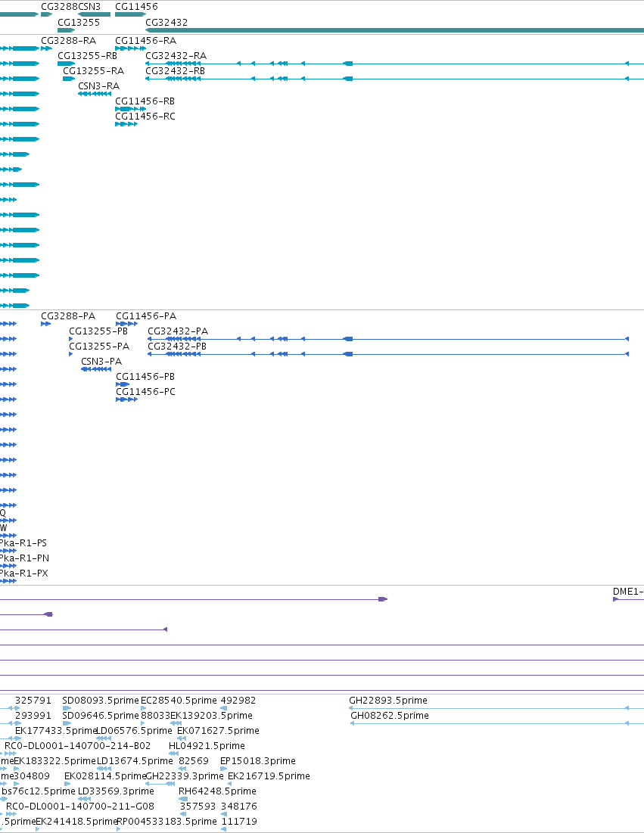The height and width of the screenshot is (833, 644).
Task: Click the CSN3 gene label in top track
Action: [89, 7]
